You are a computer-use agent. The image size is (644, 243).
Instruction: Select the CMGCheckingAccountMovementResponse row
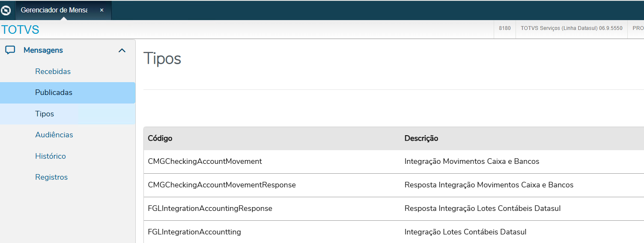pos(222,185)
